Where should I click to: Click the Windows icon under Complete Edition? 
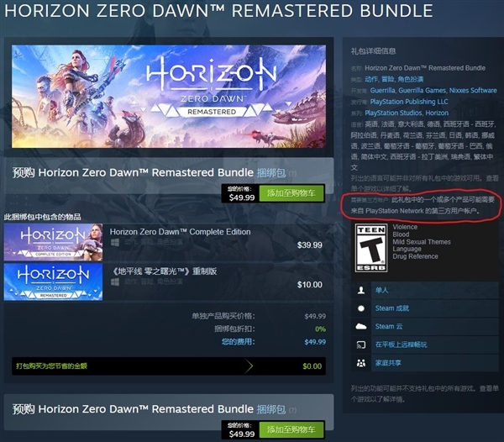pos(115,242)
